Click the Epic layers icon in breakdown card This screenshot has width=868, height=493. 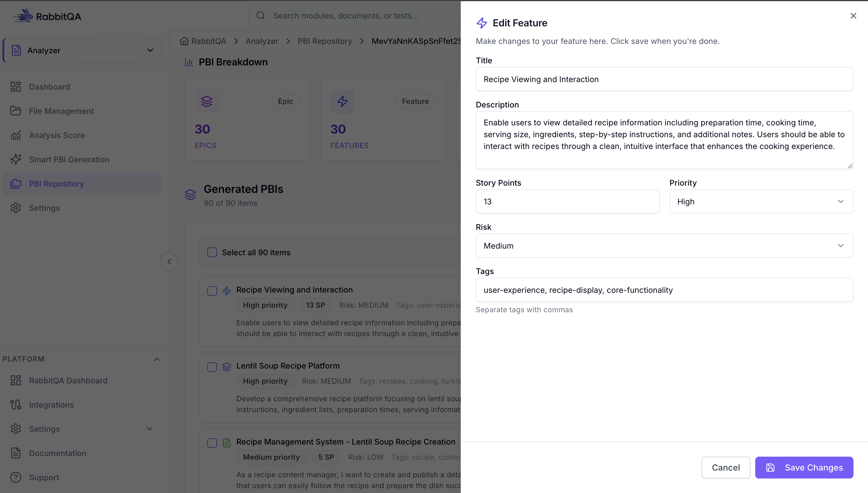[x=207, y=101]
